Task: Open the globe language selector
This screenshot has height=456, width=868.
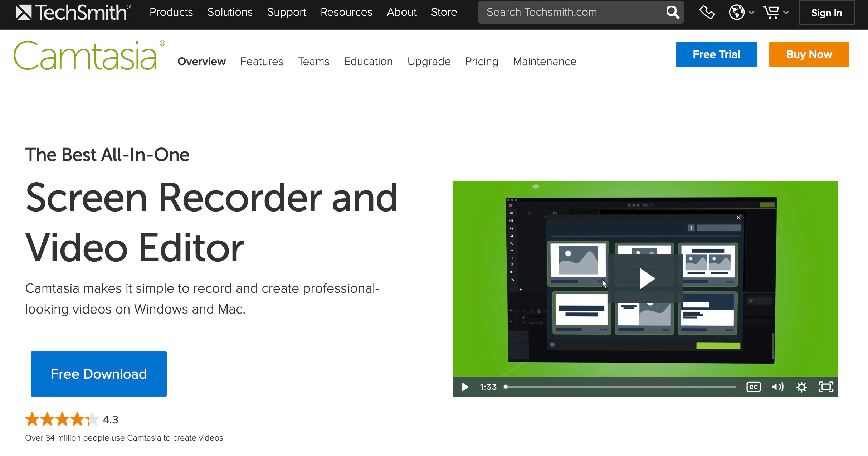Action: point(741,12)
